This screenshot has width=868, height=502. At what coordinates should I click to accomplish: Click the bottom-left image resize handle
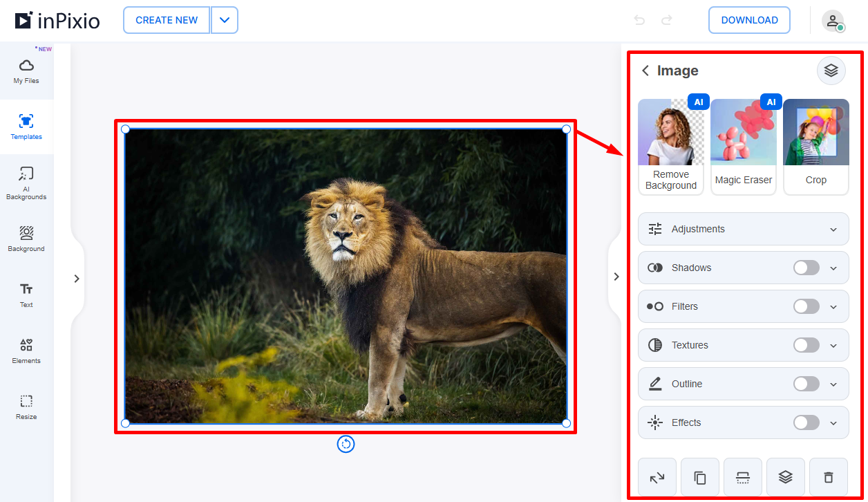(125, 422)
